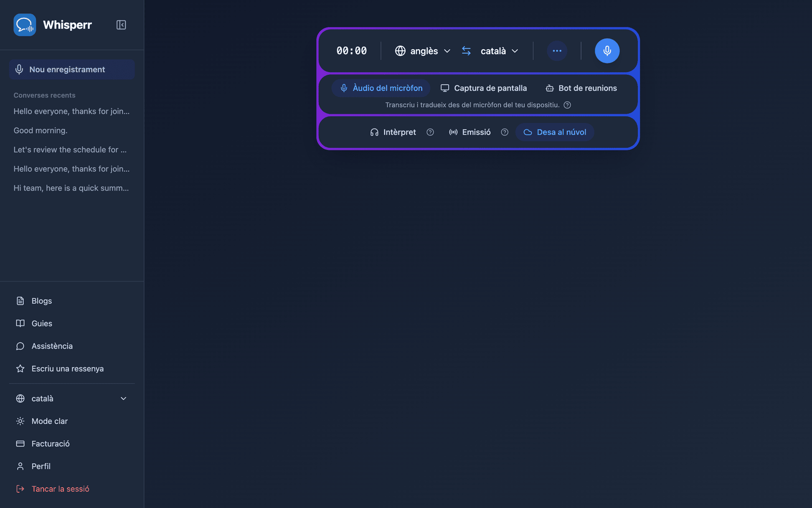Open Facturació billing page
This screenshot has width=812, height=508.
coord(72,444)
